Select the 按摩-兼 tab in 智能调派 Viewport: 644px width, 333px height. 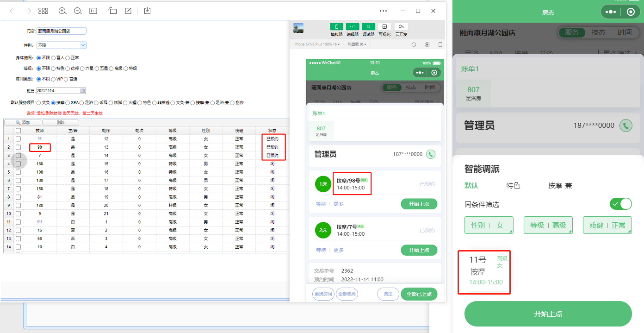tap(560, 186)
